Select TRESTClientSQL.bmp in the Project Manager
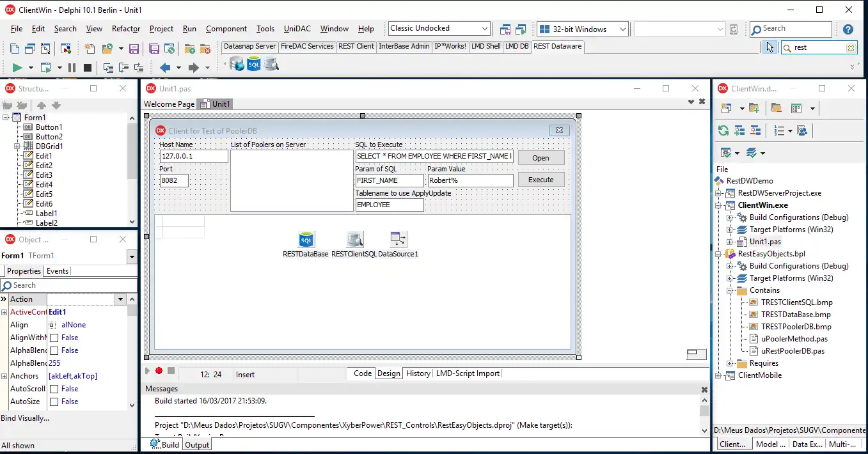Image resolution: width=868 pixels, height=454 pixels. pyautogui.click(x=797, y=302)
